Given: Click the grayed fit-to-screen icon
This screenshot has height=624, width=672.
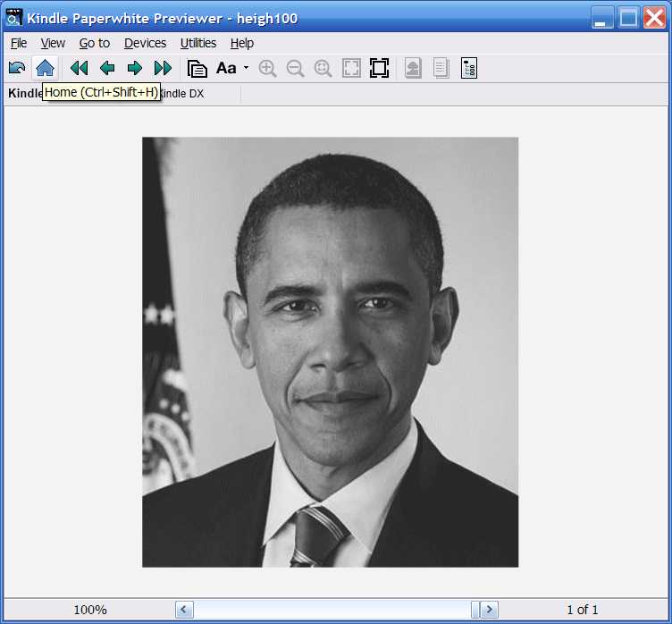Looking at the screenshot, I should [x=351, y=68].
